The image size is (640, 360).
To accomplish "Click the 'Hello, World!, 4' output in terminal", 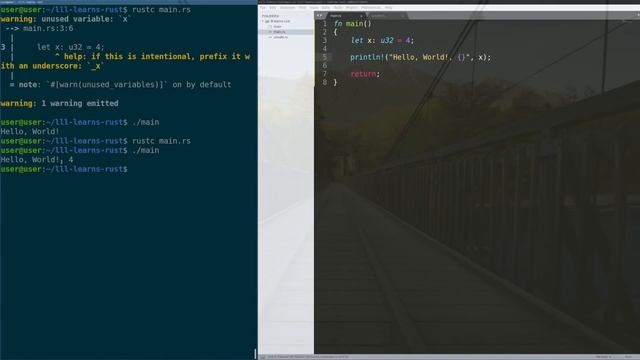I will coord(37,160).
